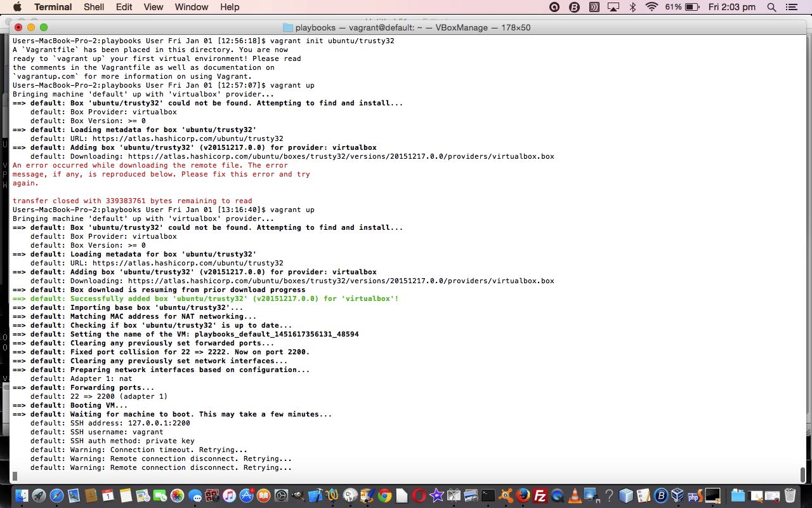Launch Google Chrome from Dock
The width and height of the screenshot is (812, 508).
[384, 495]
